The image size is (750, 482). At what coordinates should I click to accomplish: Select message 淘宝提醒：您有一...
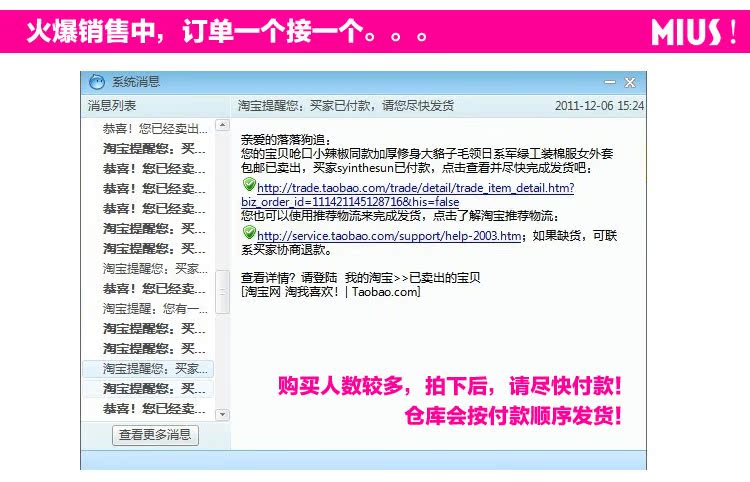155,308
